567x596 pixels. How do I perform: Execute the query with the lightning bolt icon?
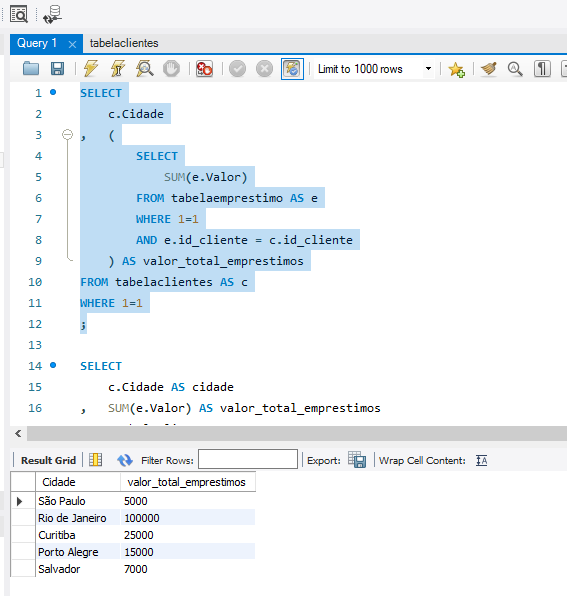click(x=91, y=69)
